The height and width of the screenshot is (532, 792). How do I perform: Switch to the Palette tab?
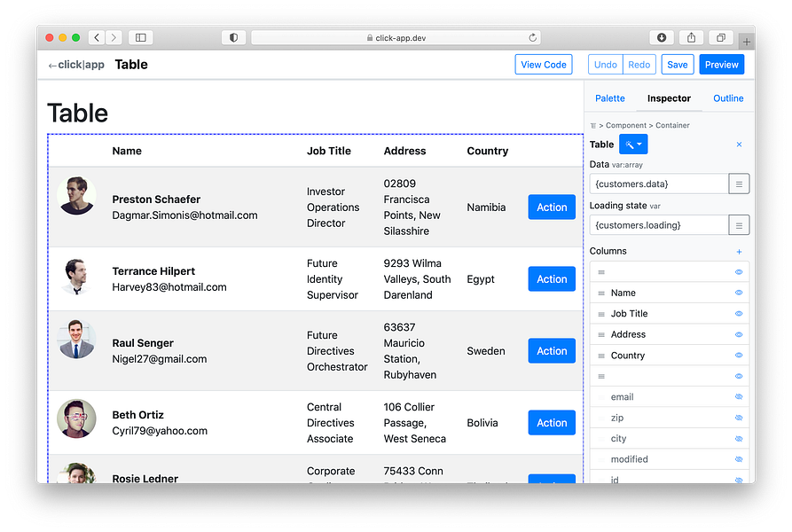click(x=609, y=98)
